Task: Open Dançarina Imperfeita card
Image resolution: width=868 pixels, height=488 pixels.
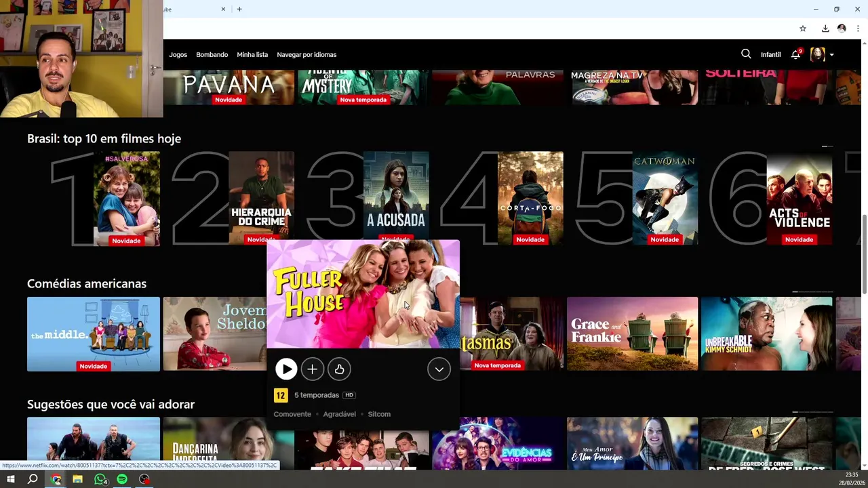Action: pos(229,443)
